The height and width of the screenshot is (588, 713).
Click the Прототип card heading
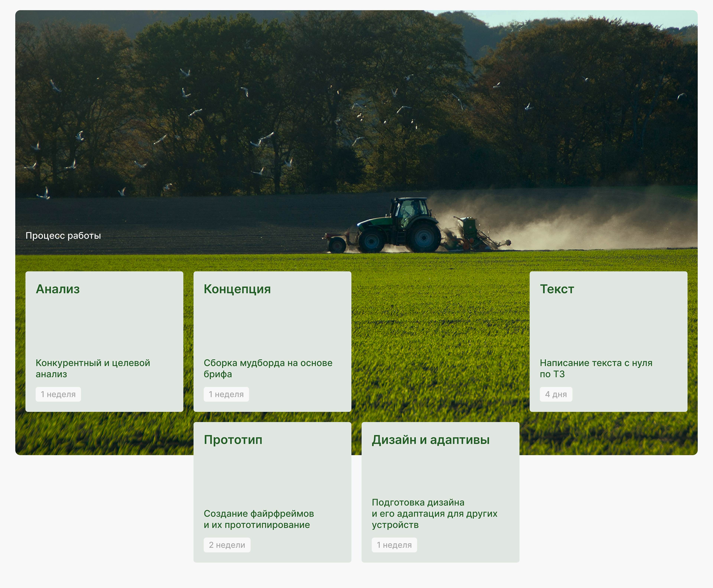233,440
